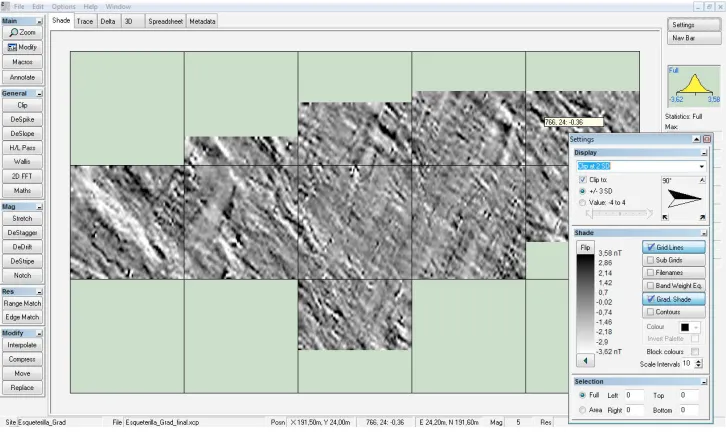Apply the DeStagger function

22,233
